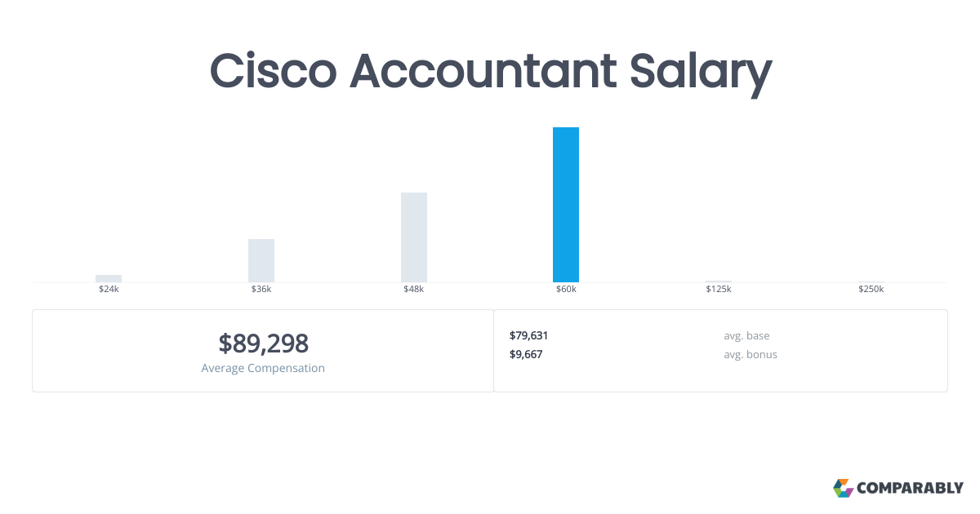Click the Average Compensation caption
The height and width of the screenshot is (514, 980).
263,368
